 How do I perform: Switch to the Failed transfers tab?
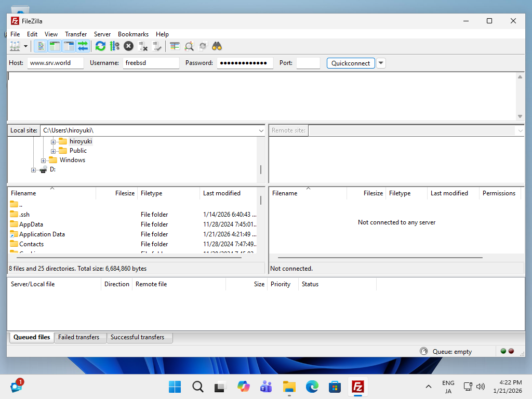pyautogui.click(x=80, y=337)
